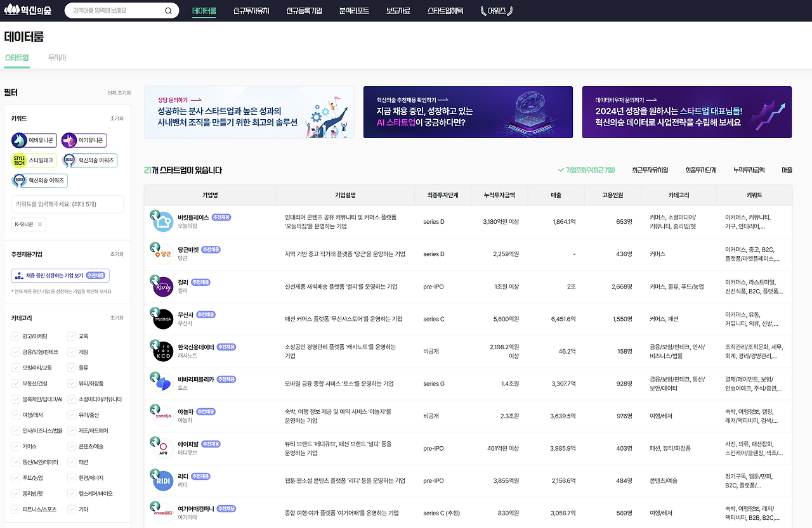Click 전체 초기화 to reset all filters
This screenshot has width=812, height=528.
point(119,93)
